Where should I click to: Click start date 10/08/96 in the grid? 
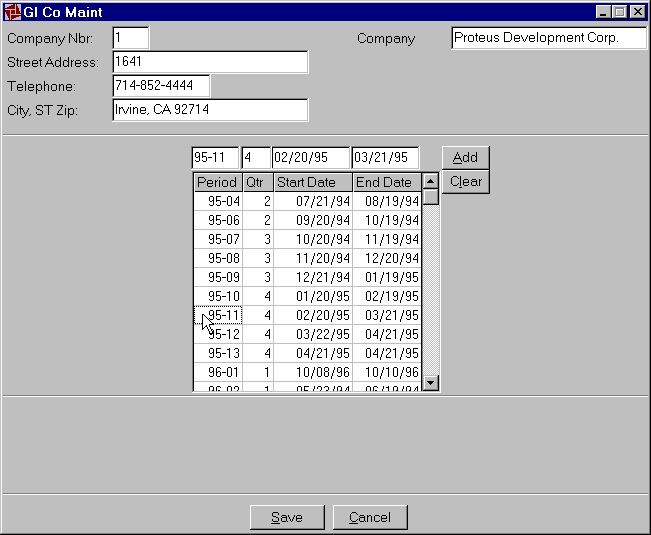[313, 372]
